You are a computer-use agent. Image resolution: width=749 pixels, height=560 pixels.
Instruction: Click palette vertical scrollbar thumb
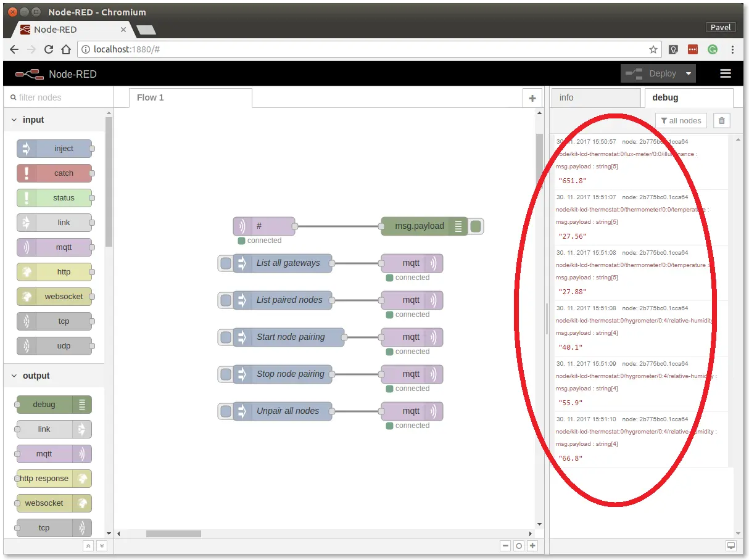click(x=109, y=182)
